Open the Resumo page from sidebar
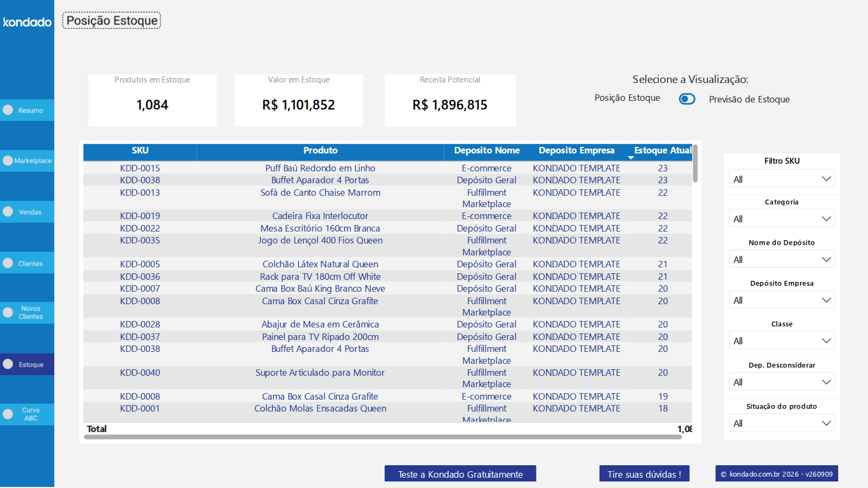868x488 pixels. pyautogui.click(x=27, y=110)
